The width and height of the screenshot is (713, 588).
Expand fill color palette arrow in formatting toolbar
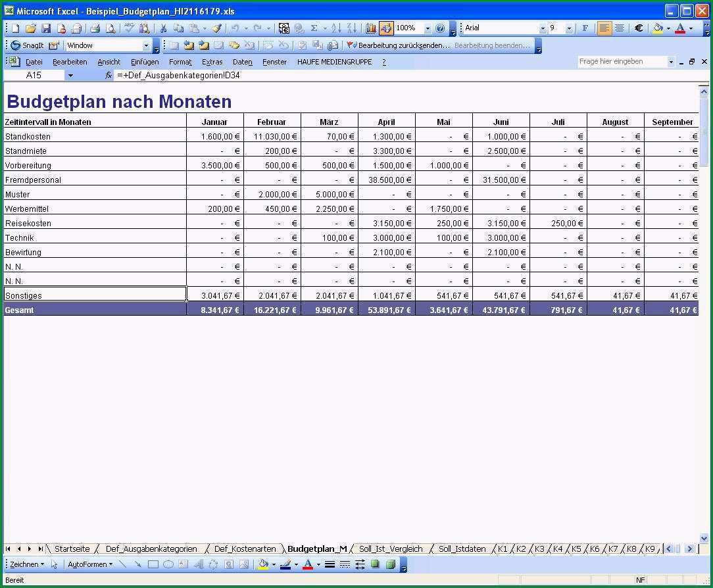[x=668, y=28]
